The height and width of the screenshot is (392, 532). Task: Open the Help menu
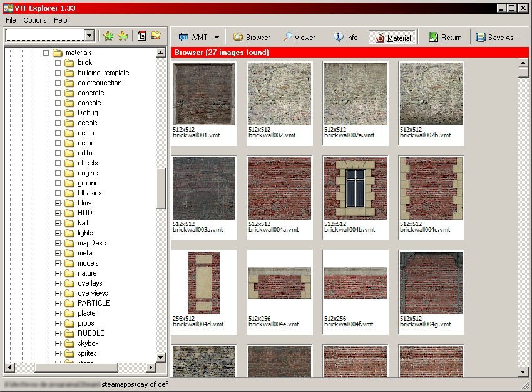(60, 20)
